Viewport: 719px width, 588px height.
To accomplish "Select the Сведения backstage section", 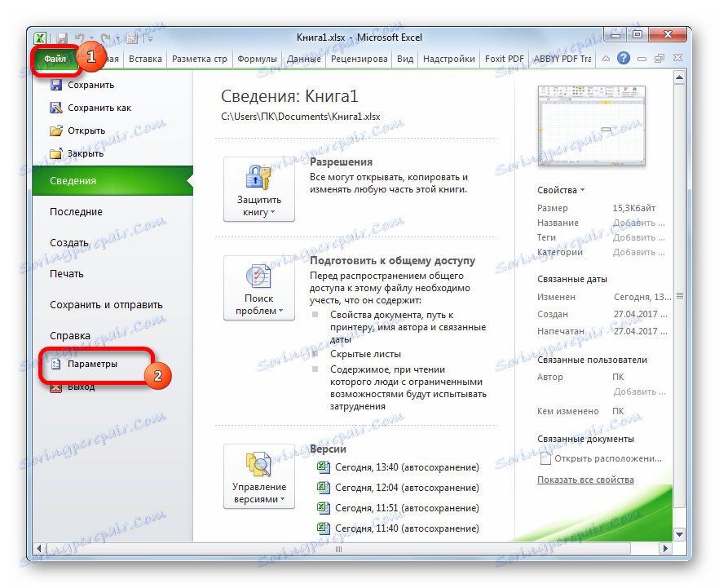I will pos(112,181).
